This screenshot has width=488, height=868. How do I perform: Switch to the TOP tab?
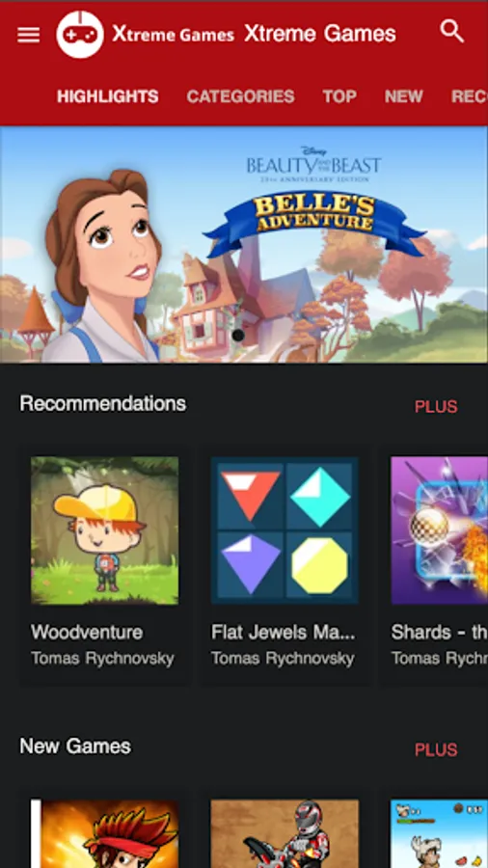point(339,96)
